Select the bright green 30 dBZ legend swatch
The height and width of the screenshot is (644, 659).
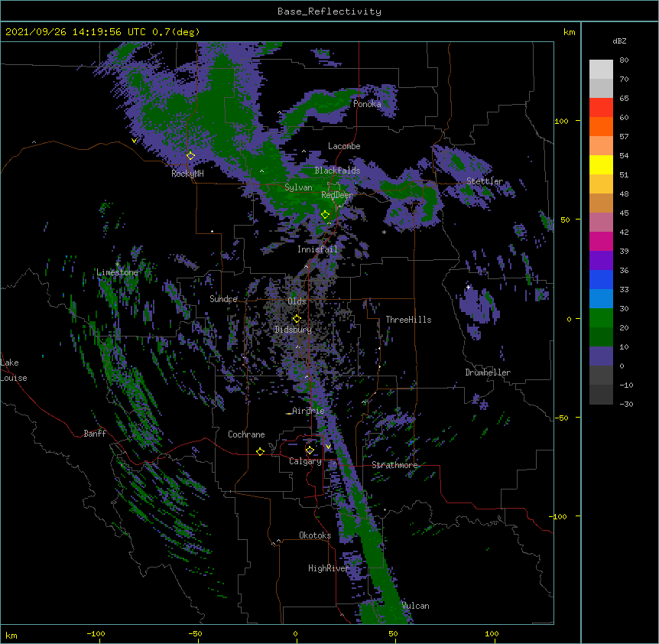pos(601,318)
